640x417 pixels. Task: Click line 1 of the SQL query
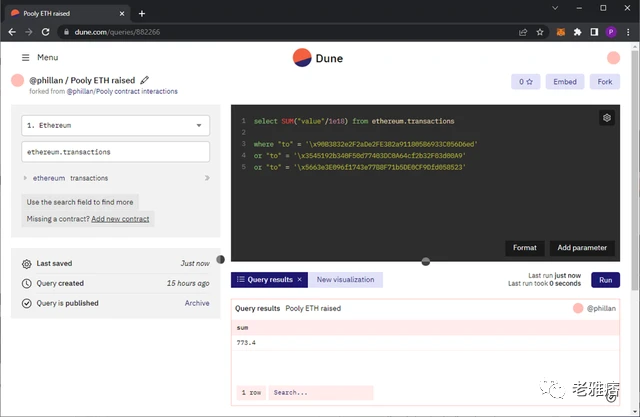(354, 121)
